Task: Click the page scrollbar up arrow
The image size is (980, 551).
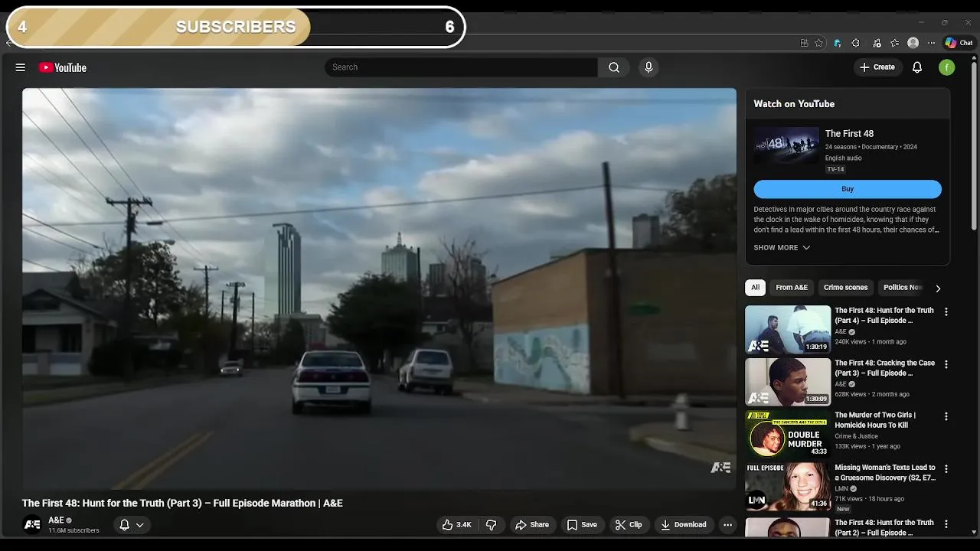Action: tap(975, 58)
